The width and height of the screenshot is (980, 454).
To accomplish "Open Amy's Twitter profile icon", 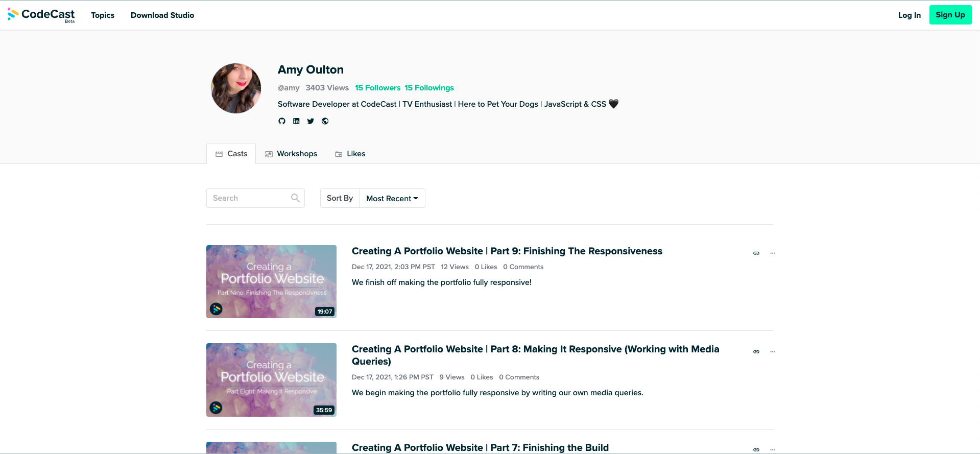I will pos(310,121).
